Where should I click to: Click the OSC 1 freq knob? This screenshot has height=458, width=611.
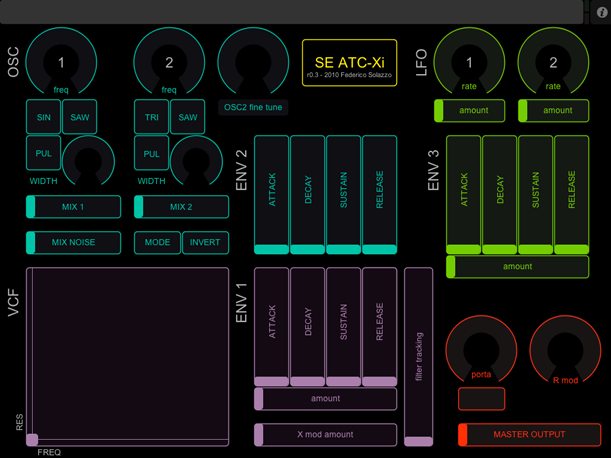point(61,62)
